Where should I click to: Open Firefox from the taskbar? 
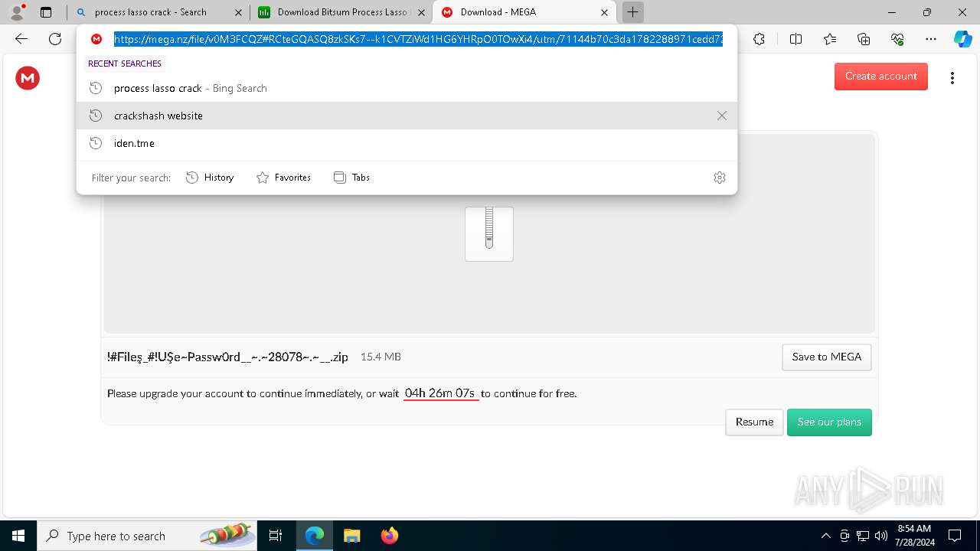(389, 536)
